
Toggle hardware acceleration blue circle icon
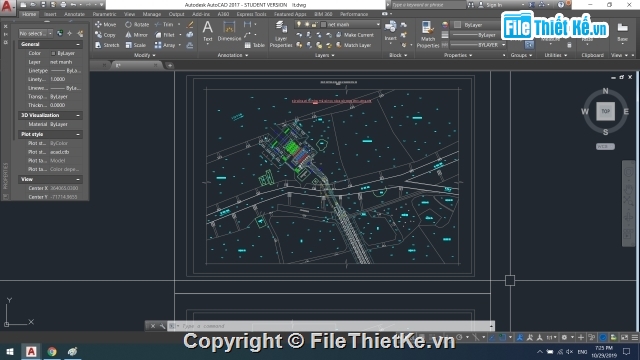[x=603, y=338]
